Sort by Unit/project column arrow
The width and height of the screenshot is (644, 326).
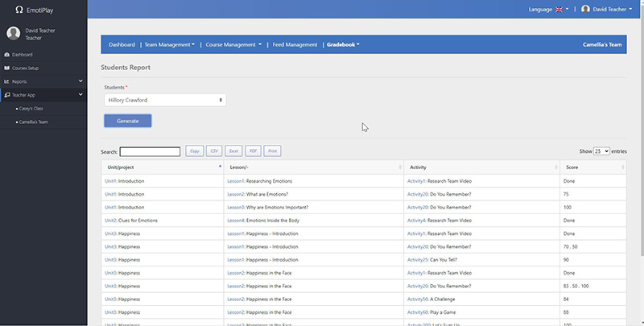(220, 167)
